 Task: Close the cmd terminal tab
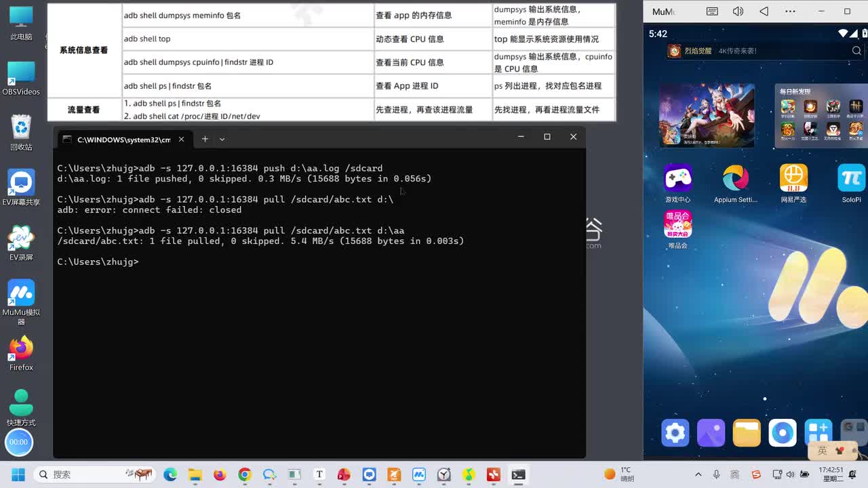pyautogui.click(x=181, y=139)
